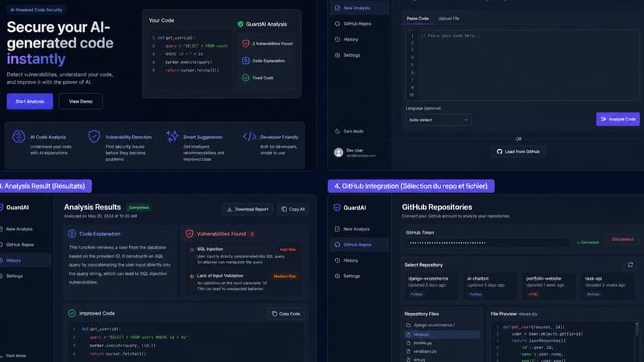This screenshot has width=644, height=362.
Task: Click the Code Explanation icon in GuardAI Analysis card
Action: [246, 61]
